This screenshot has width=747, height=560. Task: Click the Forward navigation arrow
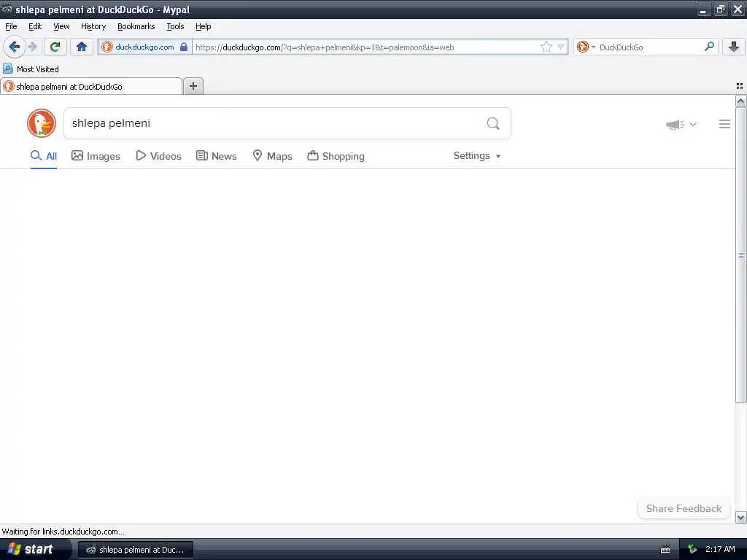tap(32, 47)
